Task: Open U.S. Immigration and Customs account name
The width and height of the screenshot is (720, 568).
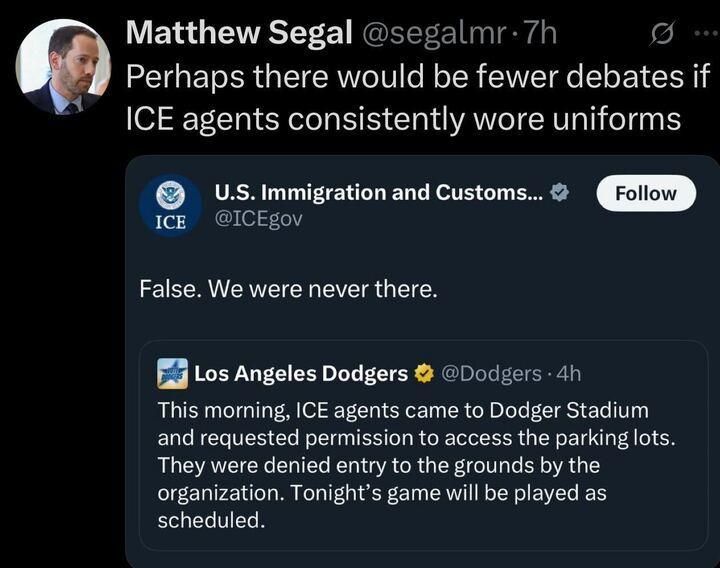Action: point(379,193)
